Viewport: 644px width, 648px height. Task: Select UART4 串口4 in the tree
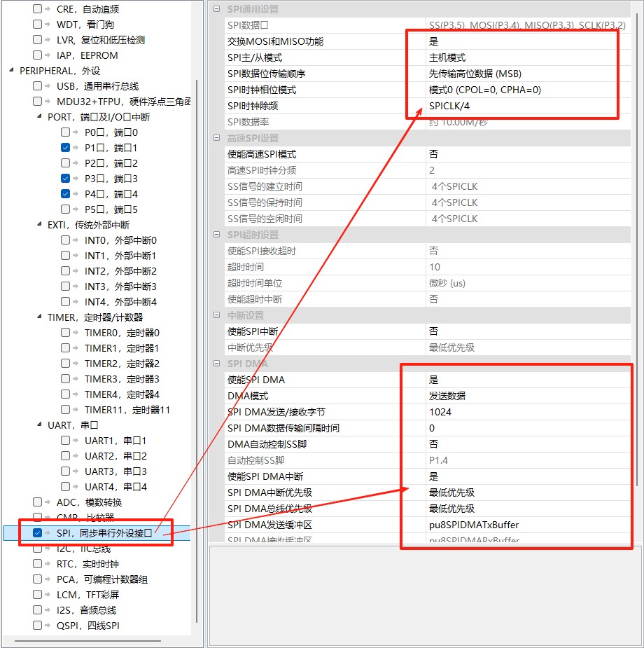click(x=115, y=486)
